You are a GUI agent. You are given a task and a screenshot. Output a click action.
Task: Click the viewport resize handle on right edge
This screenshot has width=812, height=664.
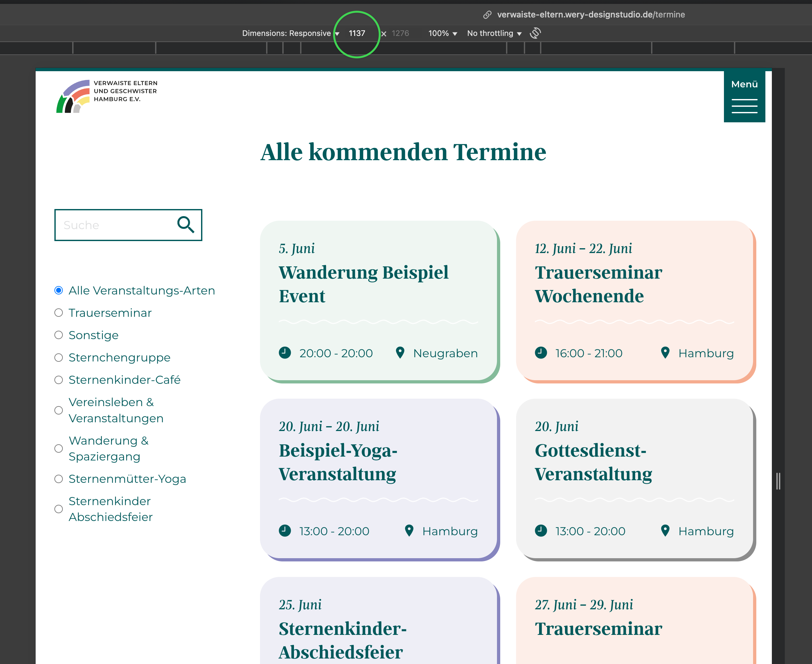[x=778, y=481]
